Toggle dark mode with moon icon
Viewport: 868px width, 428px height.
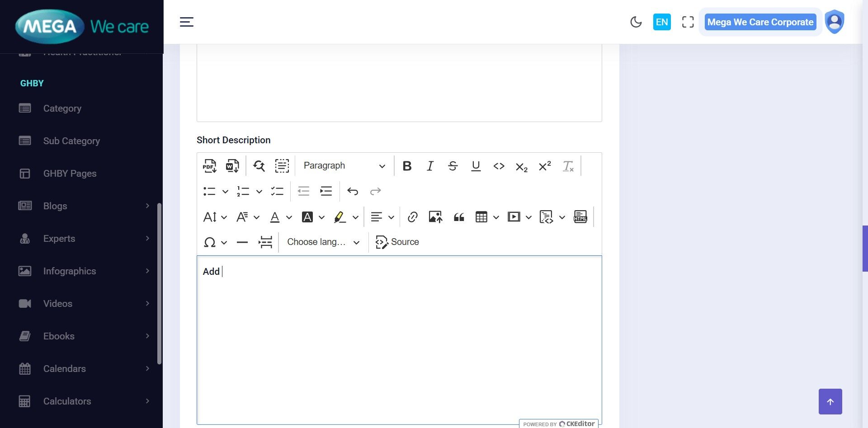[636, 22]
